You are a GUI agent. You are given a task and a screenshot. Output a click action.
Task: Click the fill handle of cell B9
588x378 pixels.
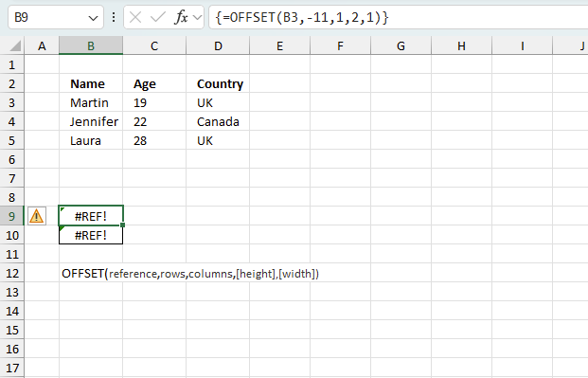click(123, 225)
